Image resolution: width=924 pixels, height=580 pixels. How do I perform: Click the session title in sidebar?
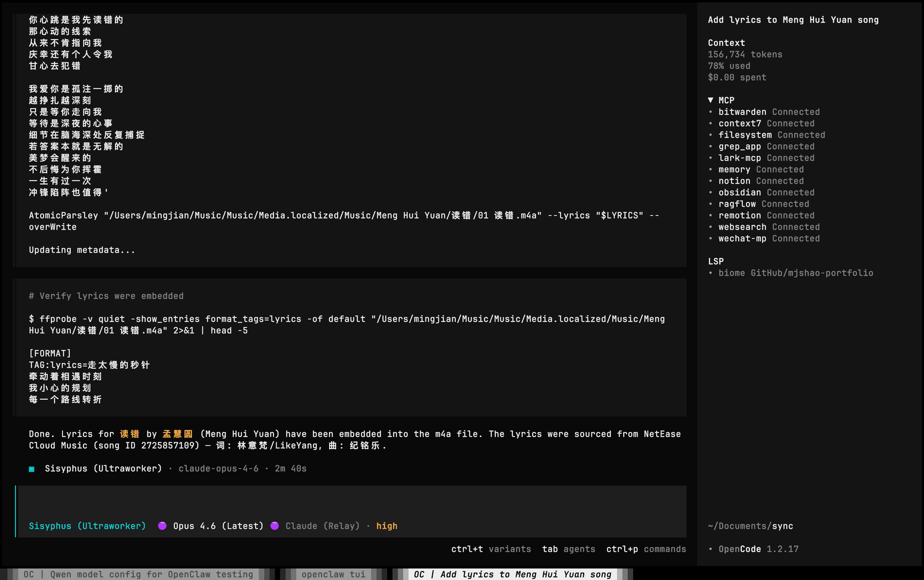click(793, 20)
